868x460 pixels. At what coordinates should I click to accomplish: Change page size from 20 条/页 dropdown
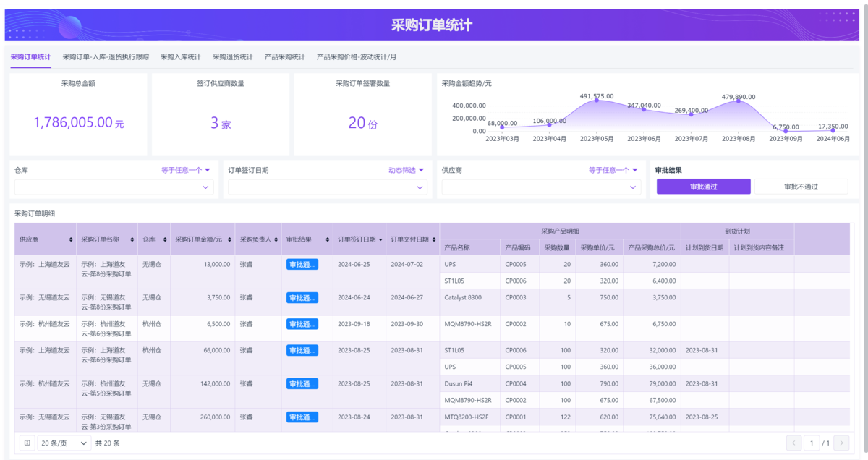(64, 443)
